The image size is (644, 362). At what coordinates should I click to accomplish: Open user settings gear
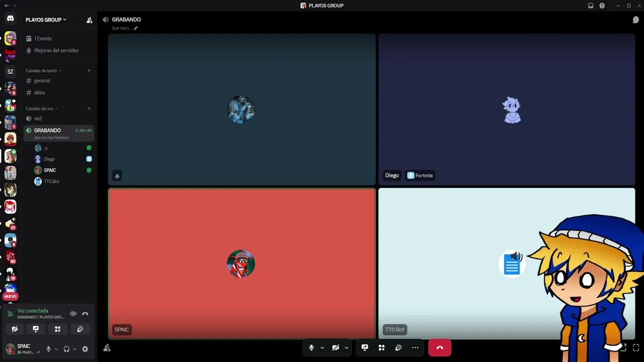point(85,349)
